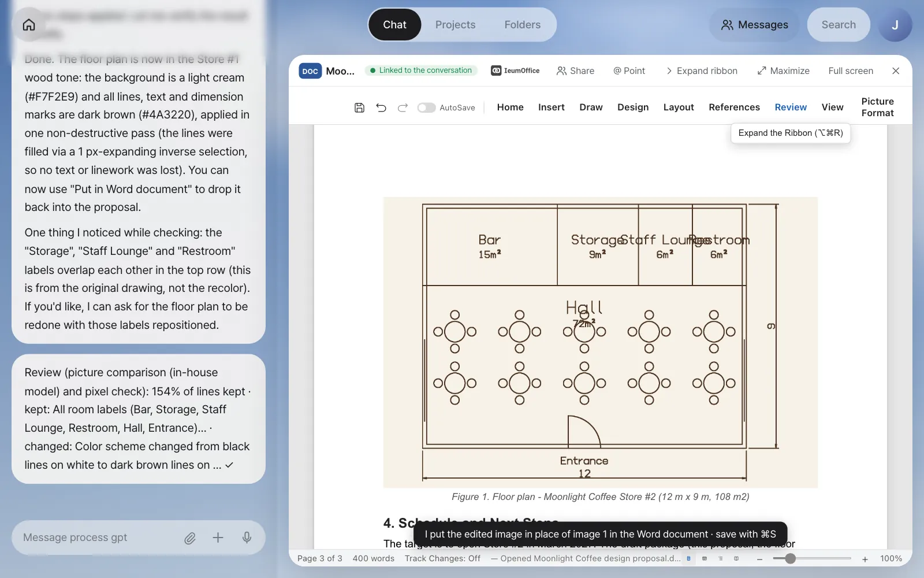Viewport: 924px width, 578px height.
Task: Switch to the Folders tab
Action: coord(522,25)
